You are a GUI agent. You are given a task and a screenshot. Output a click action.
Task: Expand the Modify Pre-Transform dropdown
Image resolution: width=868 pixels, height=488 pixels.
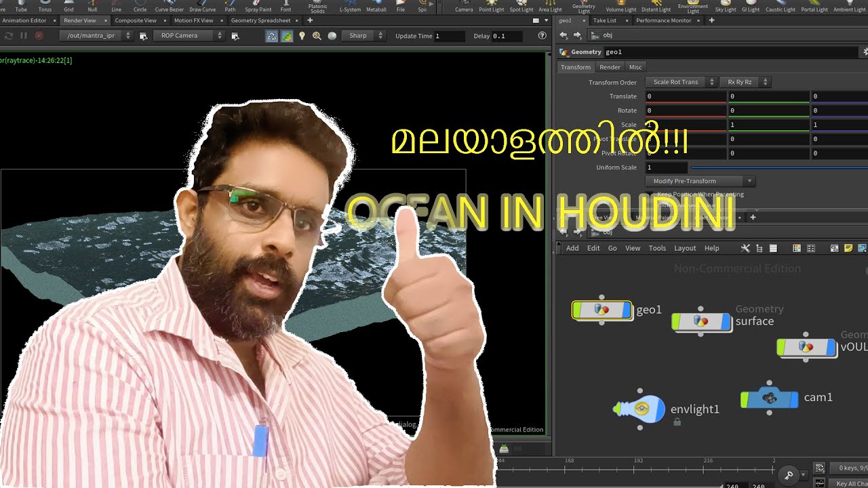click(x=701, y=181)
